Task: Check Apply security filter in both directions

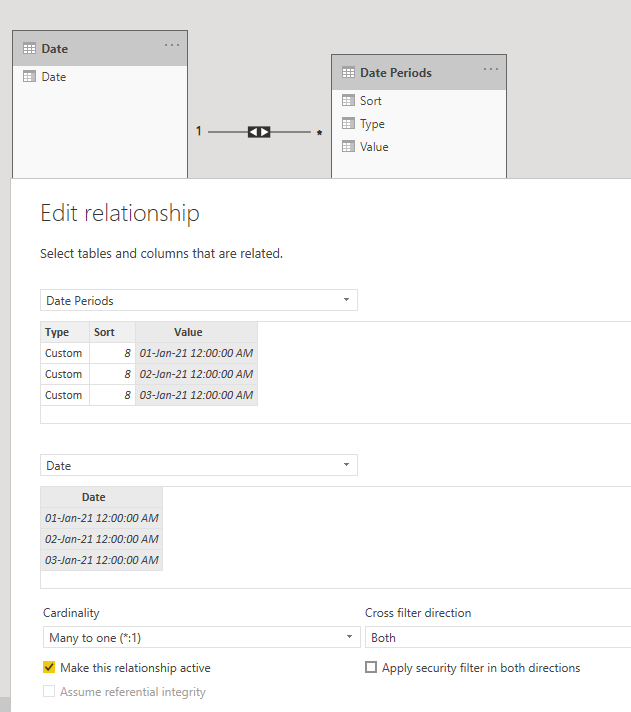Action: coord(371,667)
